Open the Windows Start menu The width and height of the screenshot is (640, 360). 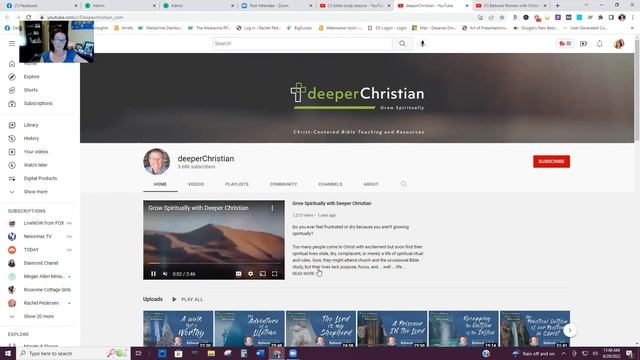pyautogui.click(x=8, y=353)
